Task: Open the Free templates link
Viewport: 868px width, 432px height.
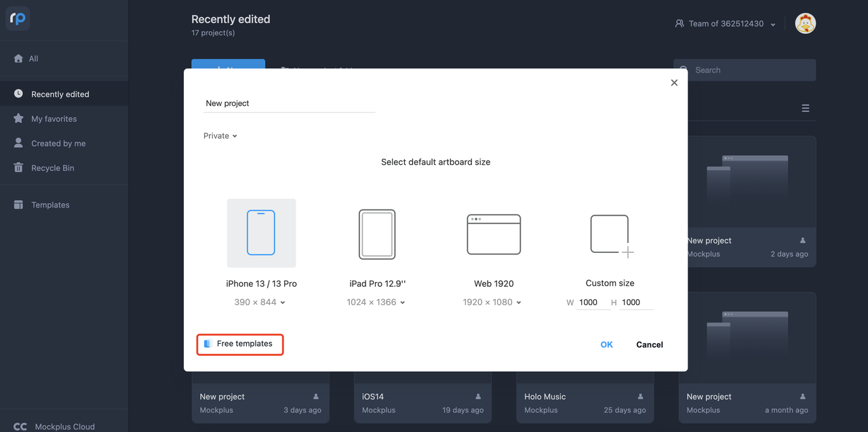Action: tap(240, 344)
